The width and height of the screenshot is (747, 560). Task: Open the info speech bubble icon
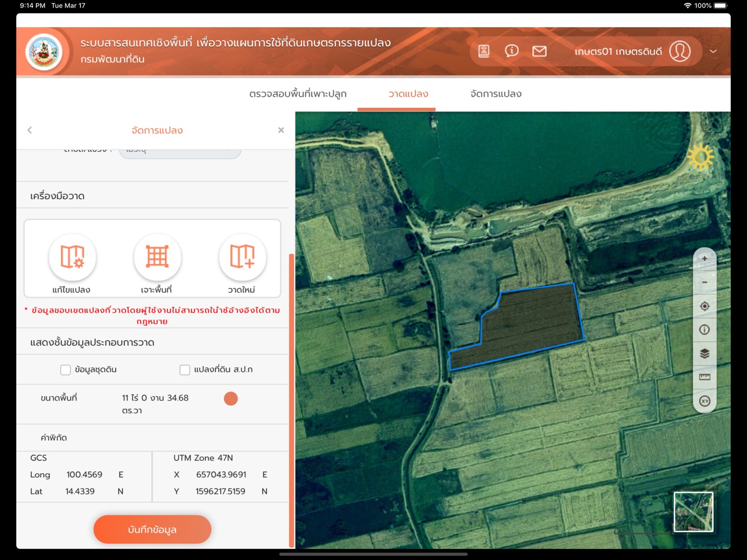click(511, 51)
